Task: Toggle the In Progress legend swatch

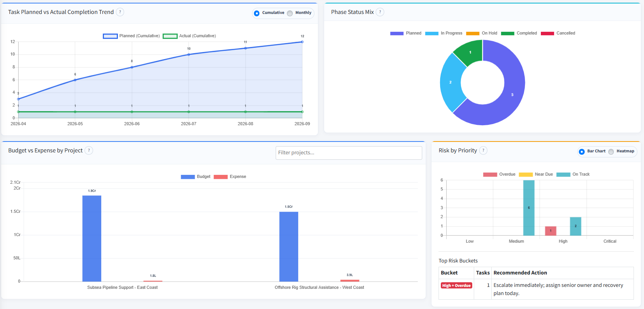Action: pos(432,33)
